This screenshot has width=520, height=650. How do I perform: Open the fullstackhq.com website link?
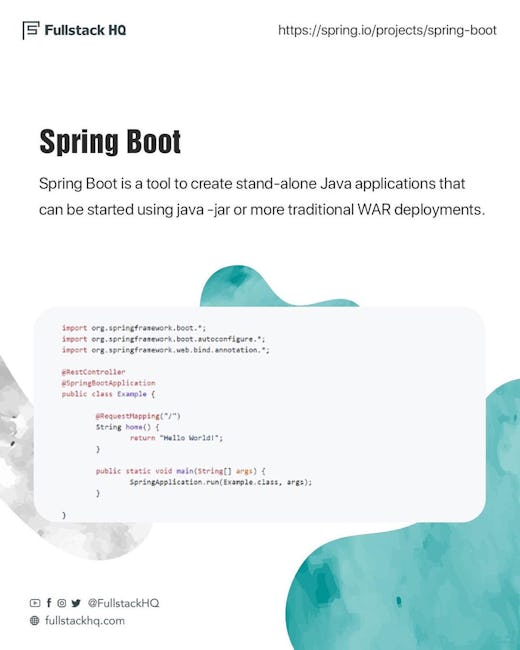point(85,621)
